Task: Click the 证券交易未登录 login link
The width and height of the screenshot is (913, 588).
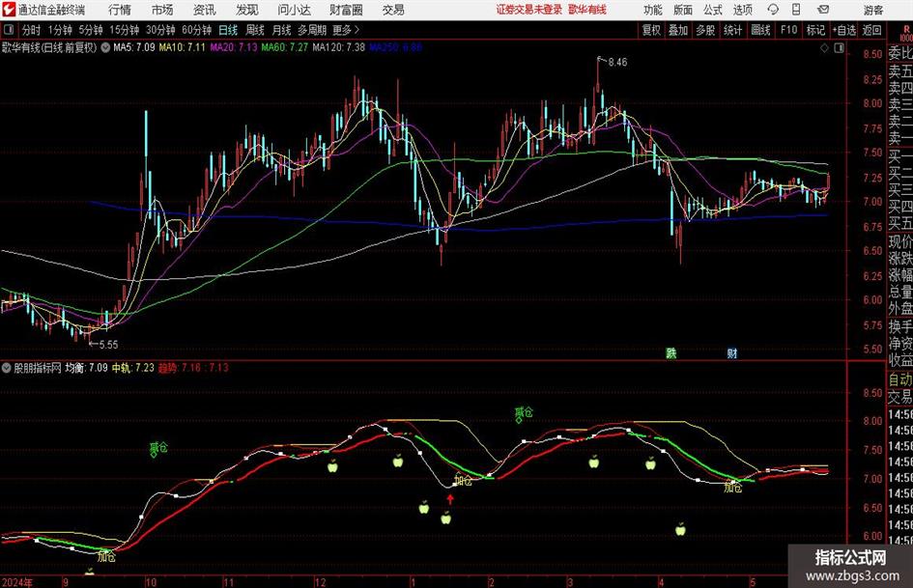Action: [529, 10]
